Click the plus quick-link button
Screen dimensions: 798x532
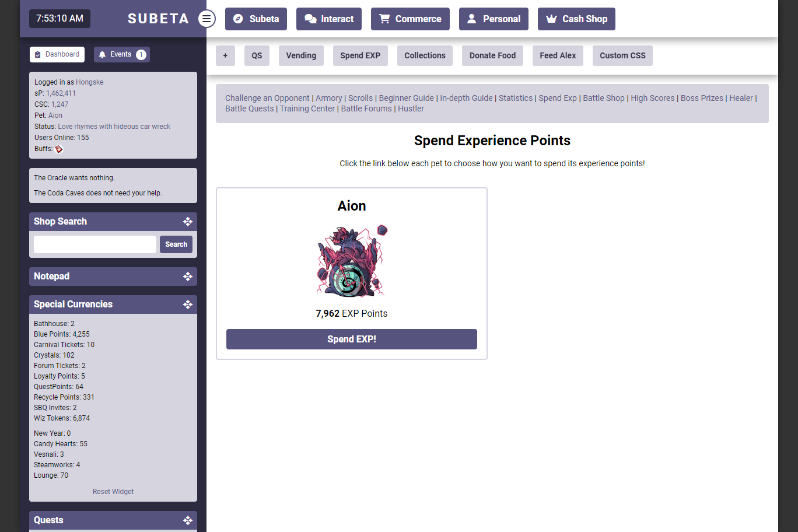[225, 56]
